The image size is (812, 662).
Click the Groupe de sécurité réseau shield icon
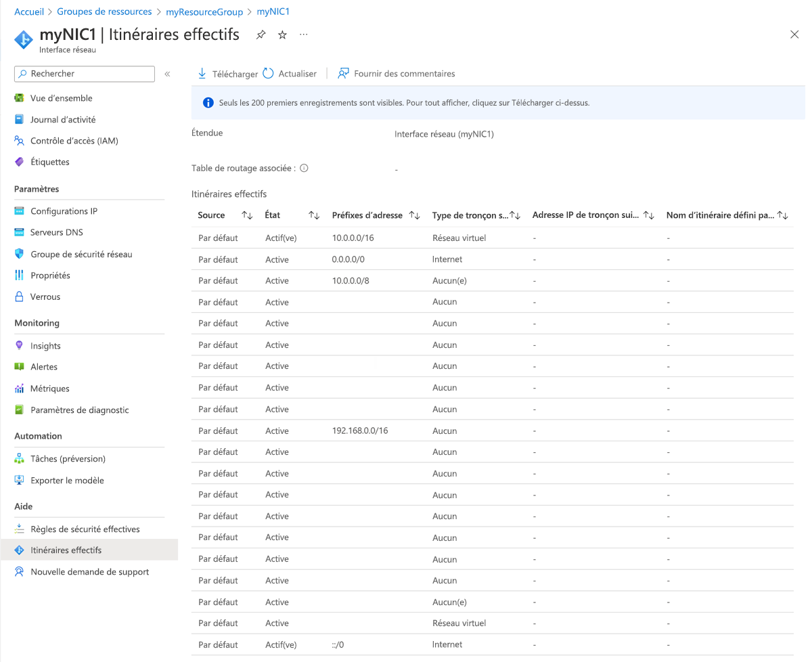[x=19, y=255]
